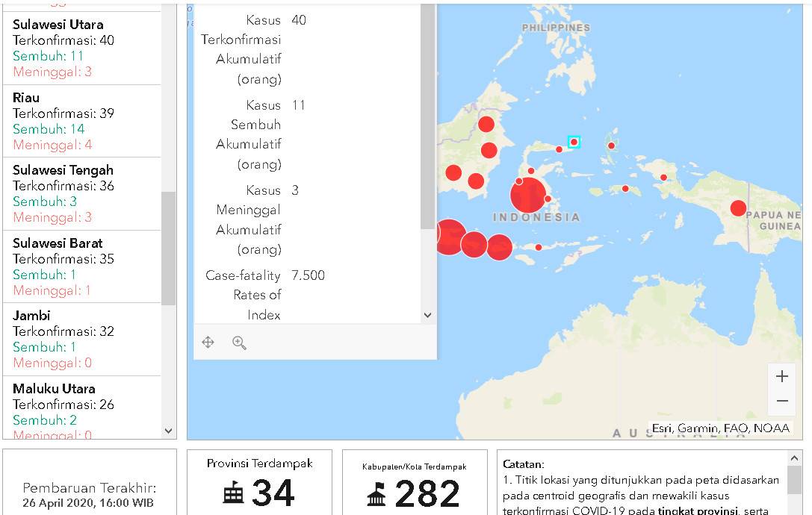This screenshot has height=515, width=812.
Task: Zoom in the map with plus button
Action: pyautogui.click(x=782, y=376)
